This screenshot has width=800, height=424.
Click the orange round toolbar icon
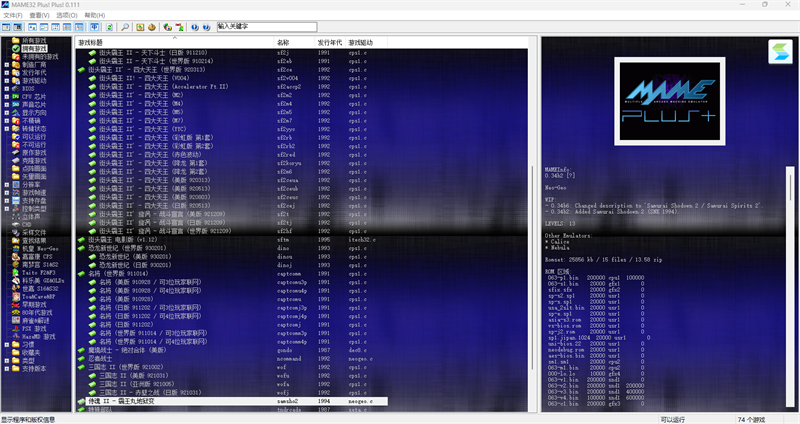tap(152, 27)
